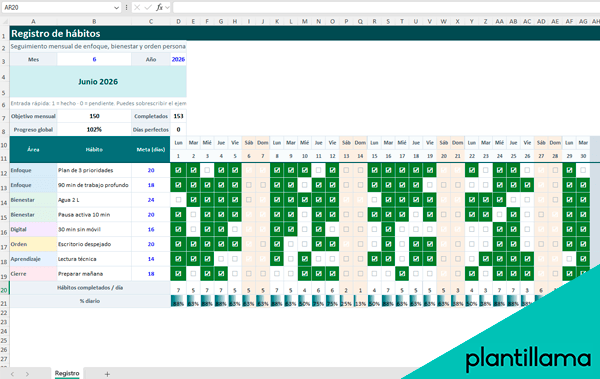Viewport: 600px width, 379px height.
Task: Click the Área header cell
Action: point(33,150)
